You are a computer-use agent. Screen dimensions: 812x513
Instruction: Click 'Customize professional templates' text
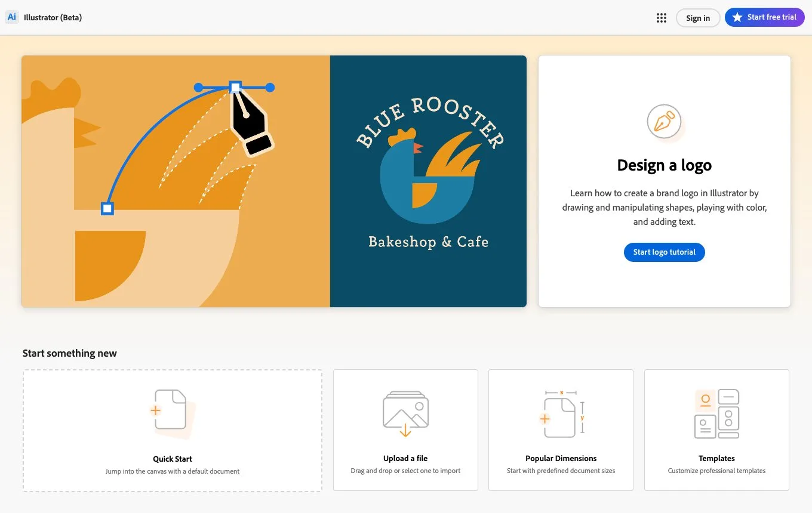716,471
